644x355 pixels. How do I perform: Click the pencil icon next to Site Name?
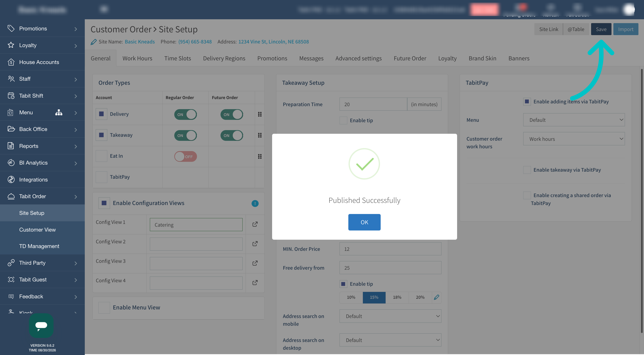click(94, 42)
